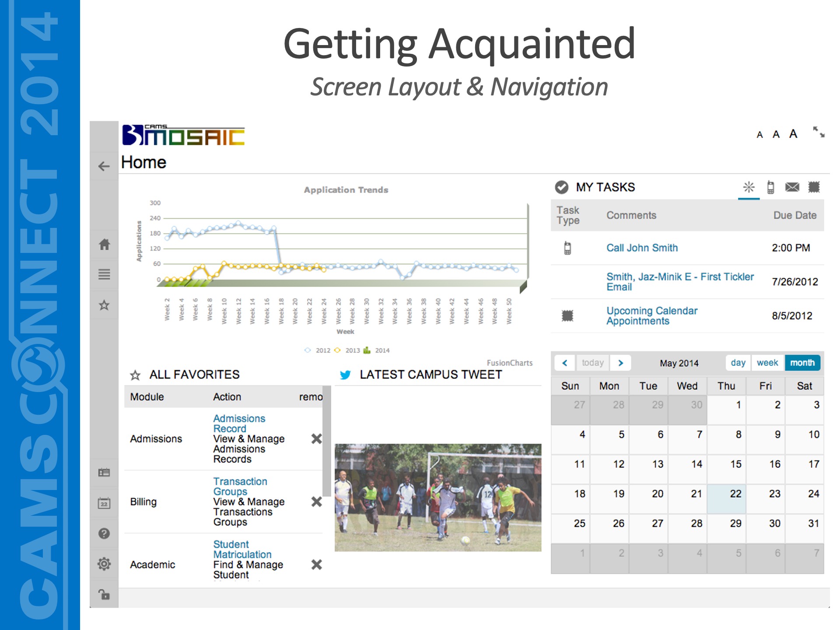Screen dimensions: 840x630
Task: Switch calendar to day view
Action: point(738,363)
